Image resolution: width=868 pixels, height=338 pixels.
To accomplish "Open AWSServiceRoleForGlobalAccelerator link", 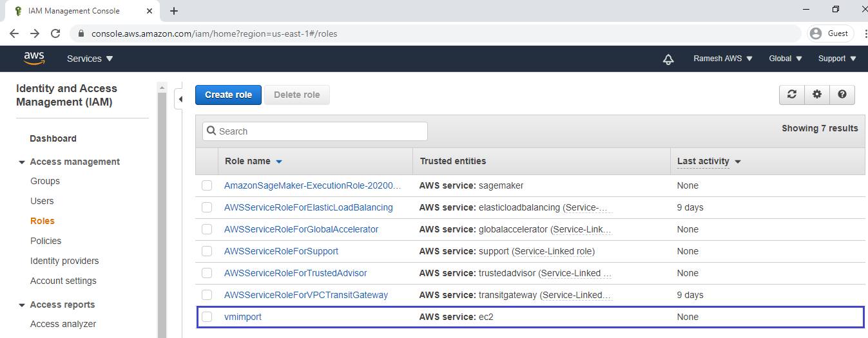I will coord(302,229).
